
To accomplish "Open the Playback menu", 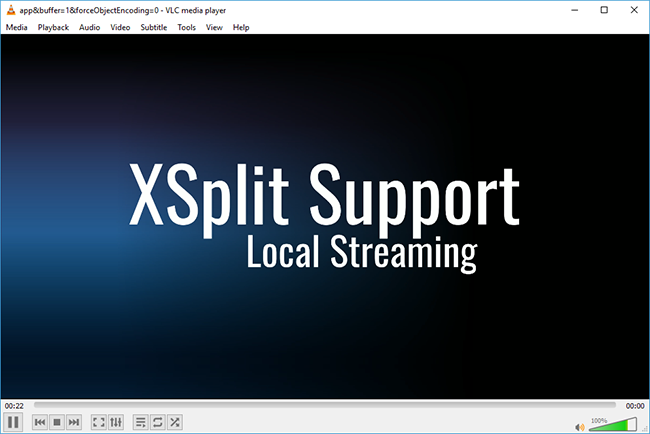I will pyautogui.click(x=53, y=27).
